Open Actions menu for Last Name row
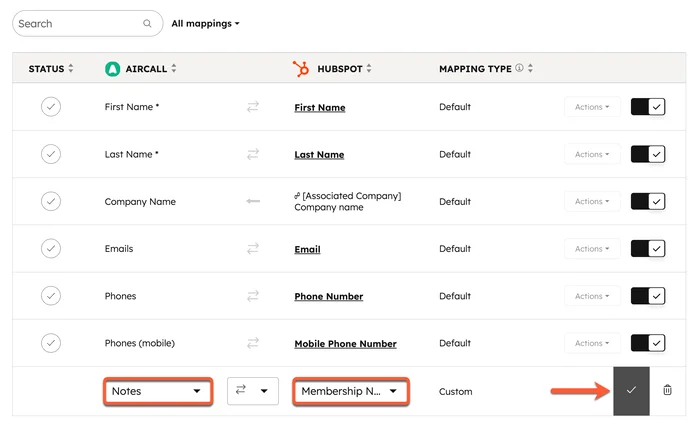The height and width of the screenshot is (428, 700). click(x=592, y=155)
